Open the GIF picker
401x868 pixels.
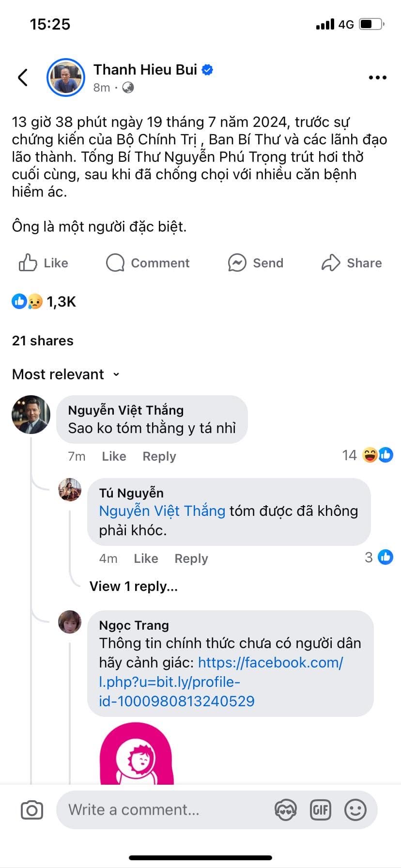pyautogui.click(x=320, y=810)
